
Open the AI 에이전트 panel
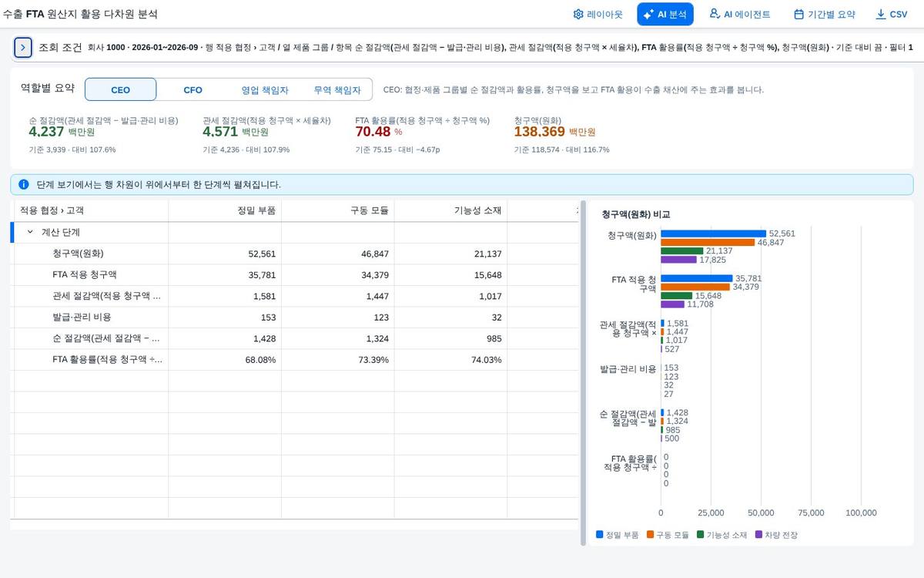740,14
